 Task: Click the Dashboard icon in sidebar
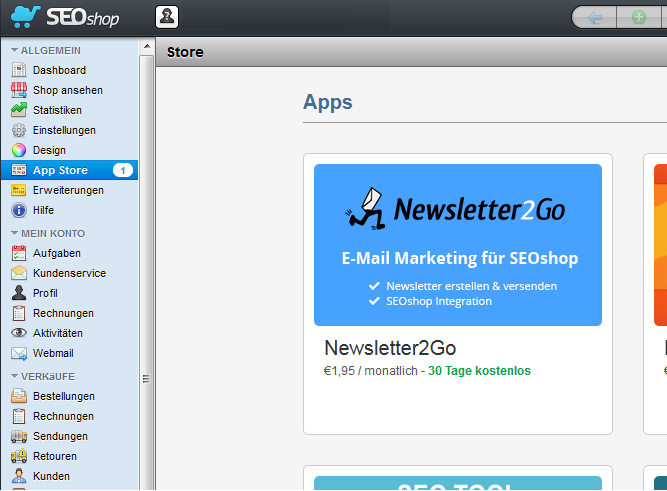point(19,70)
